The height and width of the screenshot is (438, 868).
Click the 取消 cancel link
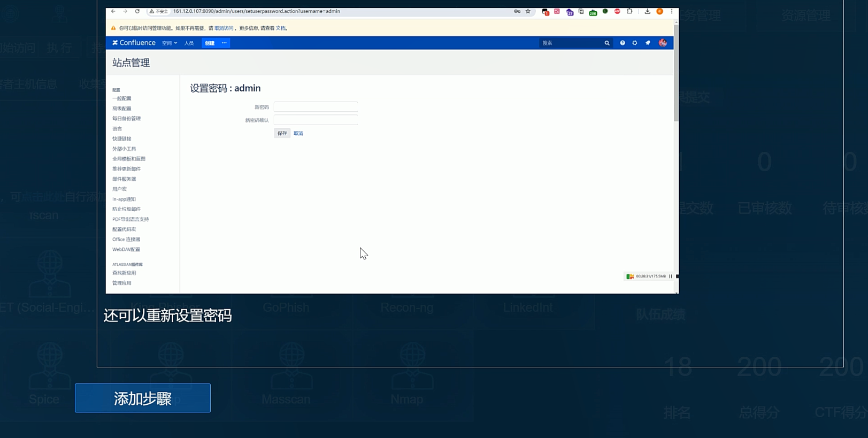pyautogui.click(x=298, y=134)
